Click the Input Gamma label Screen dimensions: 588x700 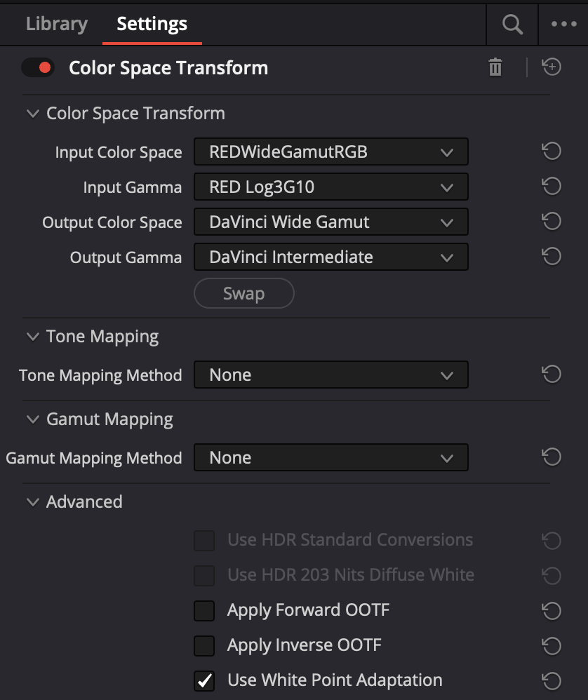pos(132,187)
